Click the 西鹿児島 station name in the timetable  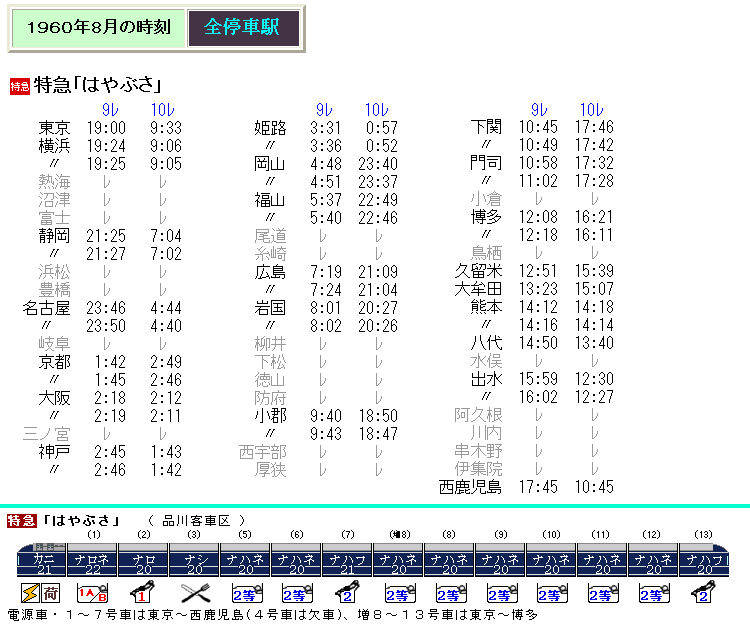pyautogui.click(x=470, y=487)
